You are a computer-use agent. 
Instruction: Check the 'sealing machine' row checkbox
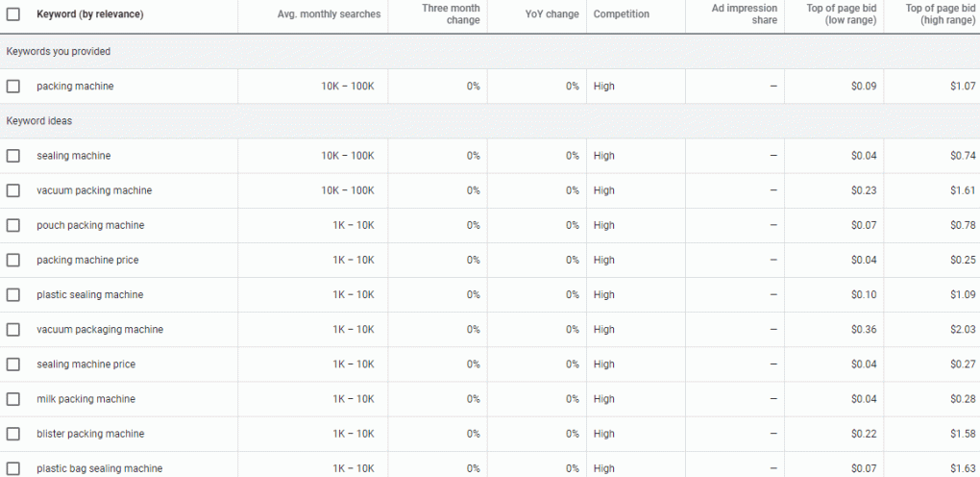coord(13,156)
